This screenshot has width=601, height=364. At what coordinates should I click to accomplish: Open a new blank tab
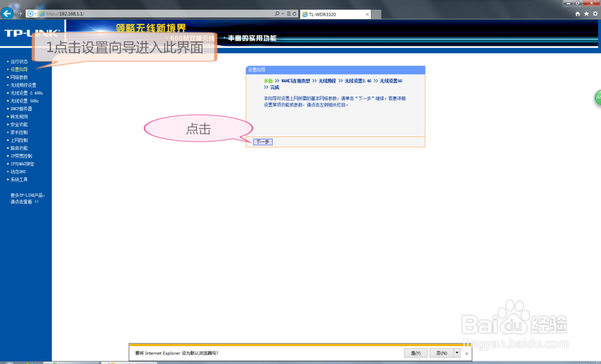[x=376, y=14]
